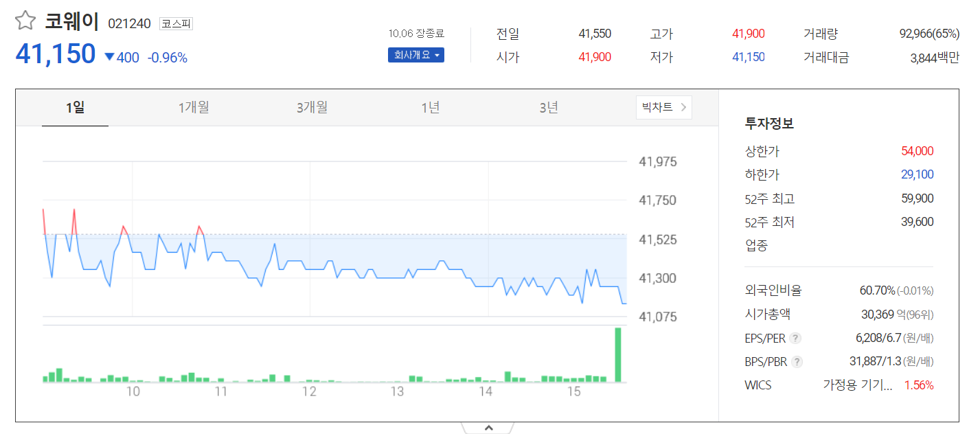Click the 전일 value 41,550
Viewport: 980px width, 434px height.
click(595, 34)
